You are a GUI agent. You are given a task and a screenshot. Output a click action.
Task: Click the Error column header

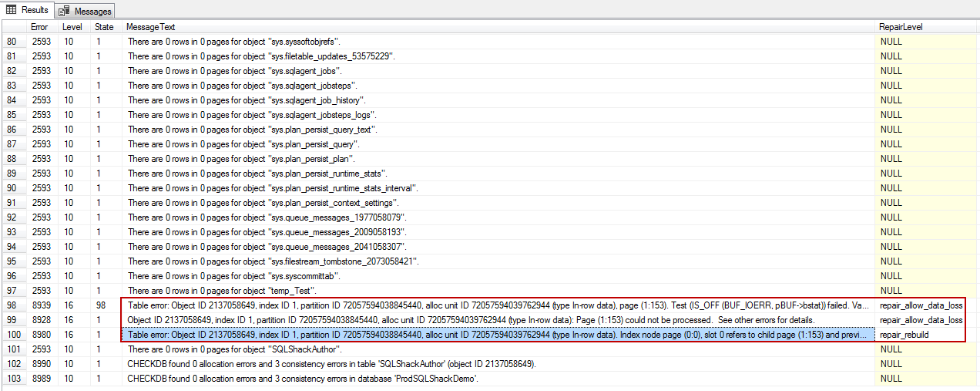pos(39,27)
